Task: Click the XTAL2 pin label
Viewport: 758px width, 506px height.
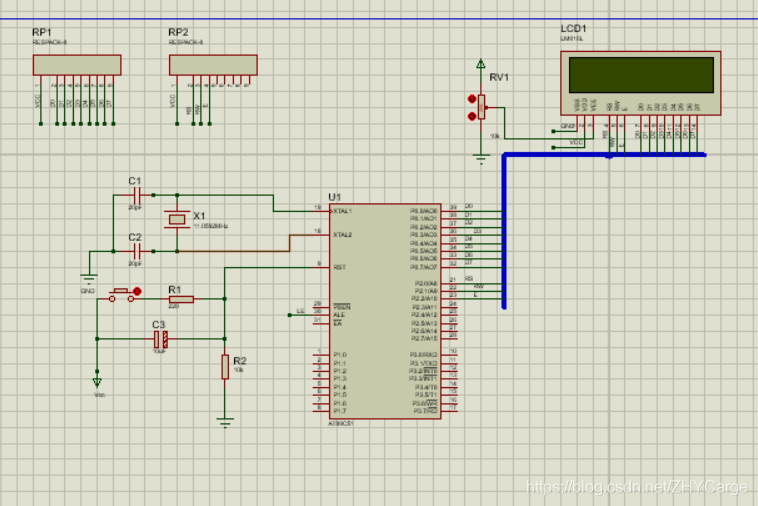Action: (x=342, y=235)
